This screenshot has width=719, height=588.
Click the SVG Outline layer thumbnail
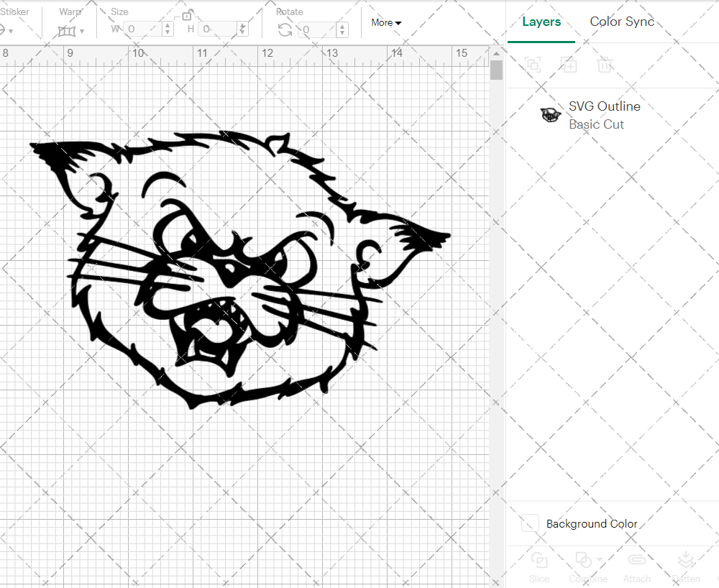coord(550,114)
